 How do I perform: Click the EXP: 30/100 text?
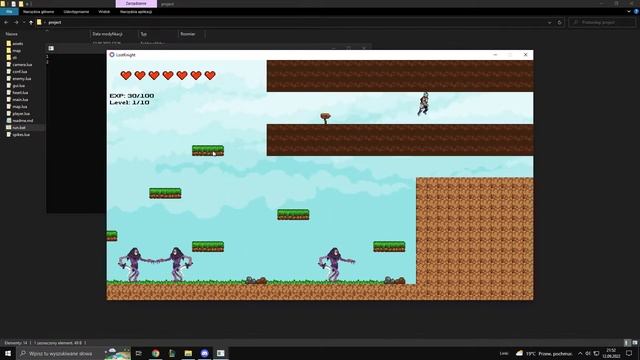(x=132, y=96)
